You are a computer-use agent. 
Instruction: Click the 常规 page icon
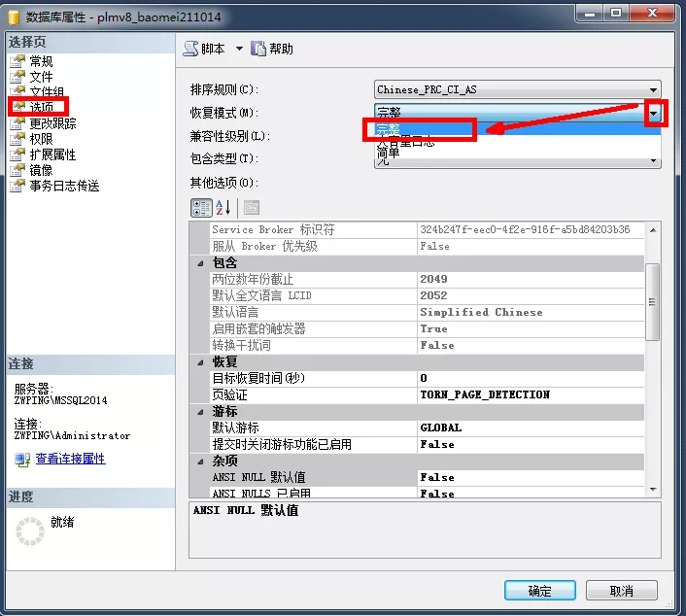coord(17,61)
